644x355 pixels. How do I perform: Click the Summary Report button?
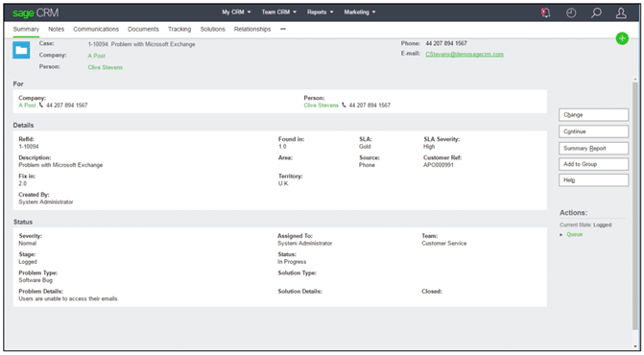tap(593, 148)
